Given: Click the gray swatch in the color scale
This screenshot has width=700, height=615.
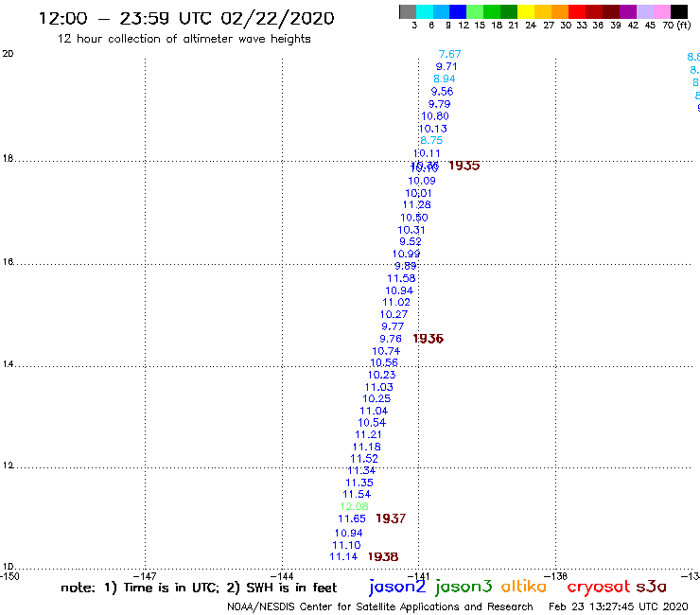Looking at the screenshot, I should click(408, 11).
